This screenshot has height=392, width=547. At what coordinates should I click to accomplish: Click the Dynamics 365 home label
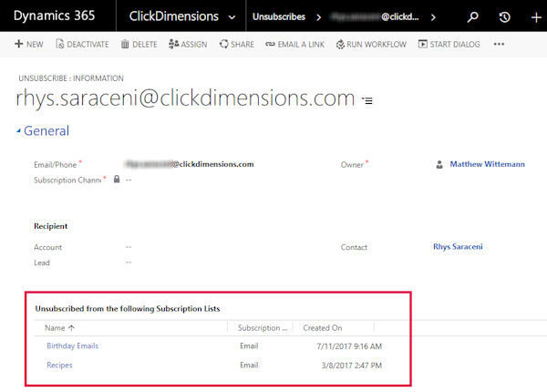(54, 15)
